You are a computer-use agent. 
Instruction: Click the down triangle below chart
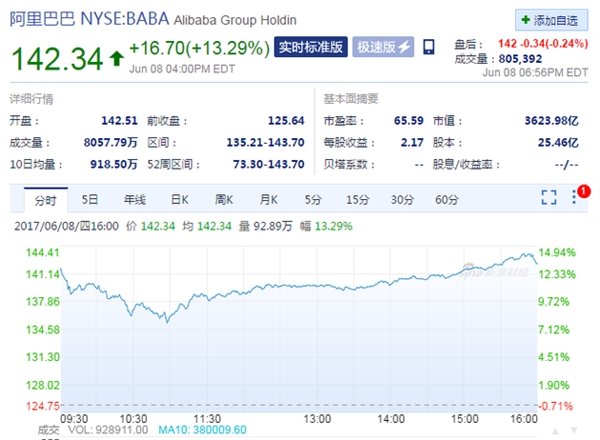pyautogui.click(x=574, y=431)
